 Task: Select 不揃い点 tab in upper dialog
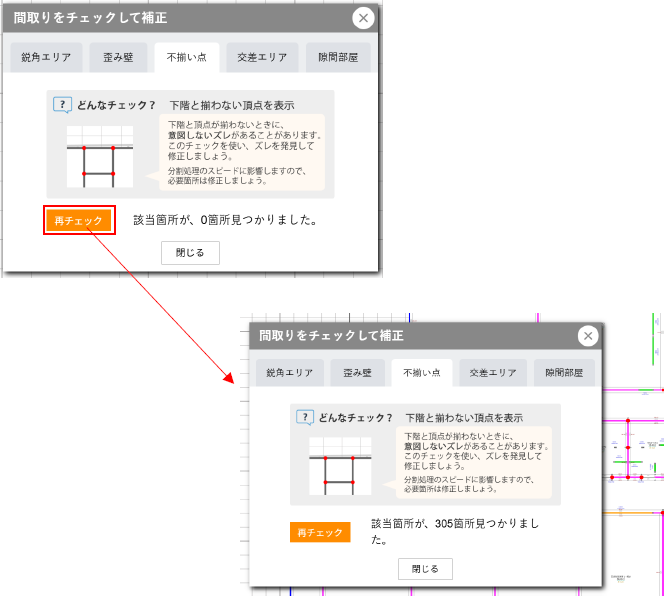[x=187, y=58]
